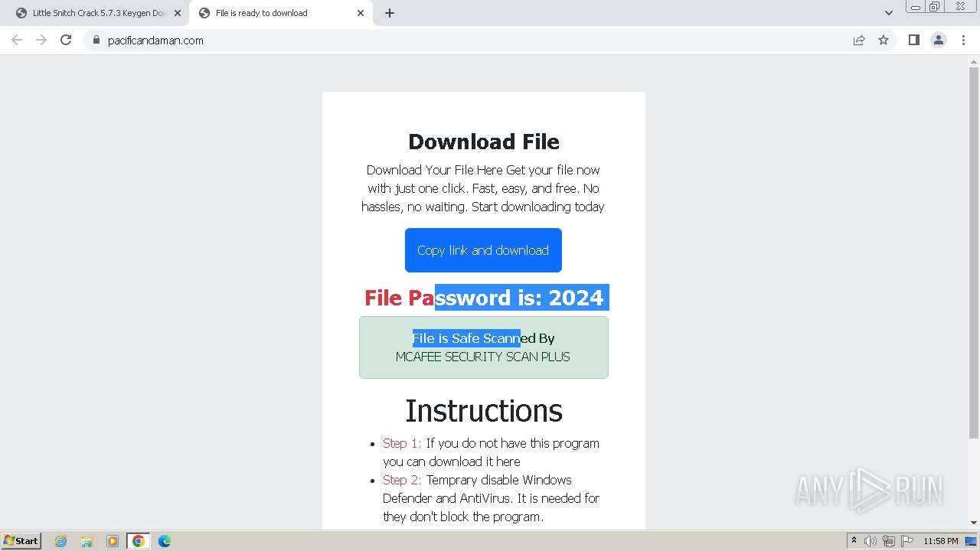Click the lock icon beside pacificandaman.com
This screenshot has height=551, width=980.
point(96,41)
